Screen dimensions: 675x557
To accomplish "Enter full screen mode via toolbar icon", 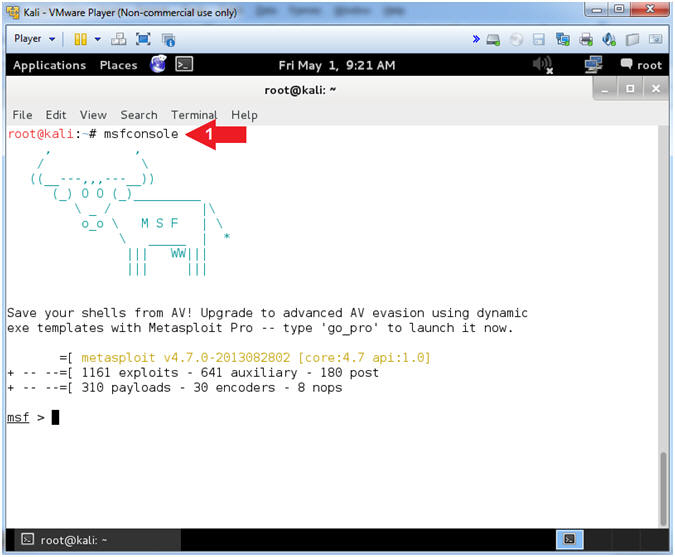I will pyautogui.click(x=143, y=39).
